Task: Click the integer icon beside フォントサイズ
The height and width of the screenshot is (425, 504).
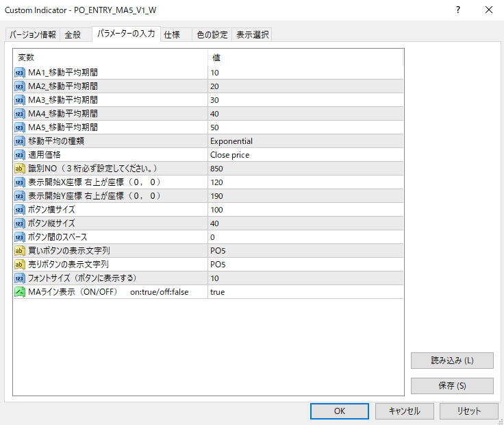Action: 20,278
